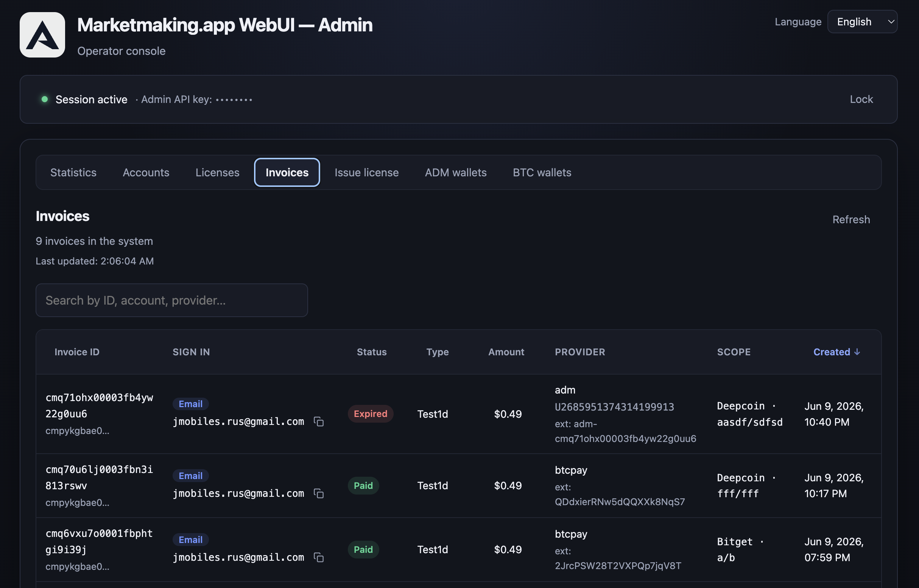This screenshot has height=588, width=919.
Task: Copy email in cmq6vxu7o0001fbphtgi9i39j row
Action: 319,557
